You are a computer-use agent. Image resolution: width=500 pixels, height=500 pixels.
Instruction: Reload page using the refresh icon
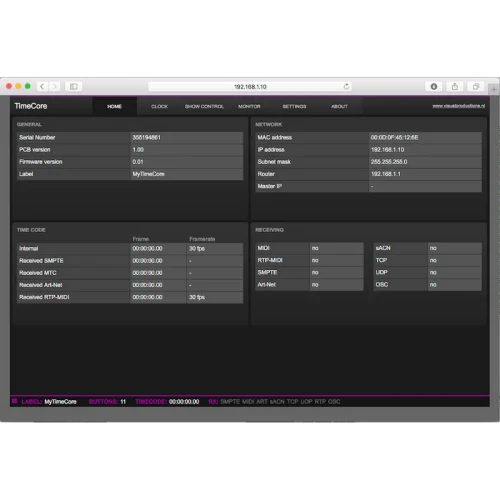346,87
